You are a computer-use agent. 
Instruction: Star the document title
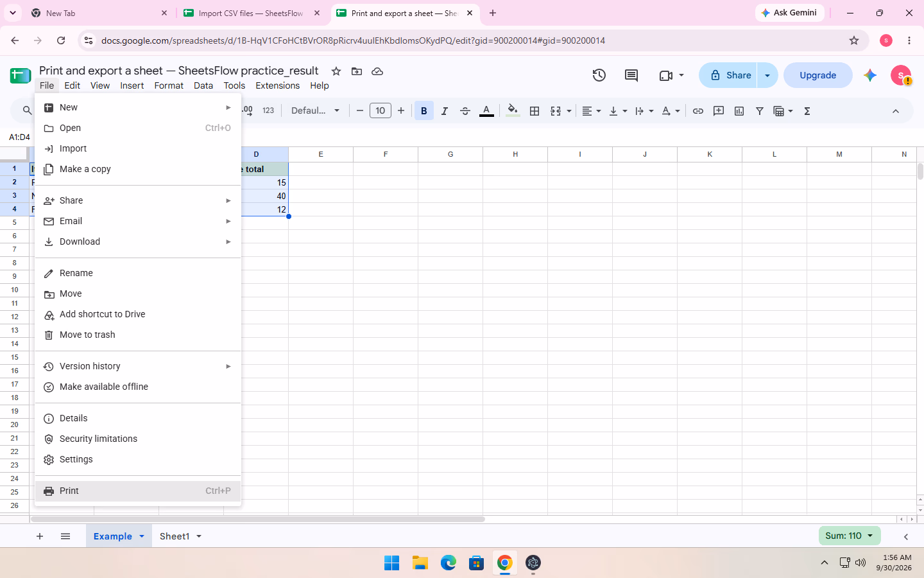coord(336,71)
